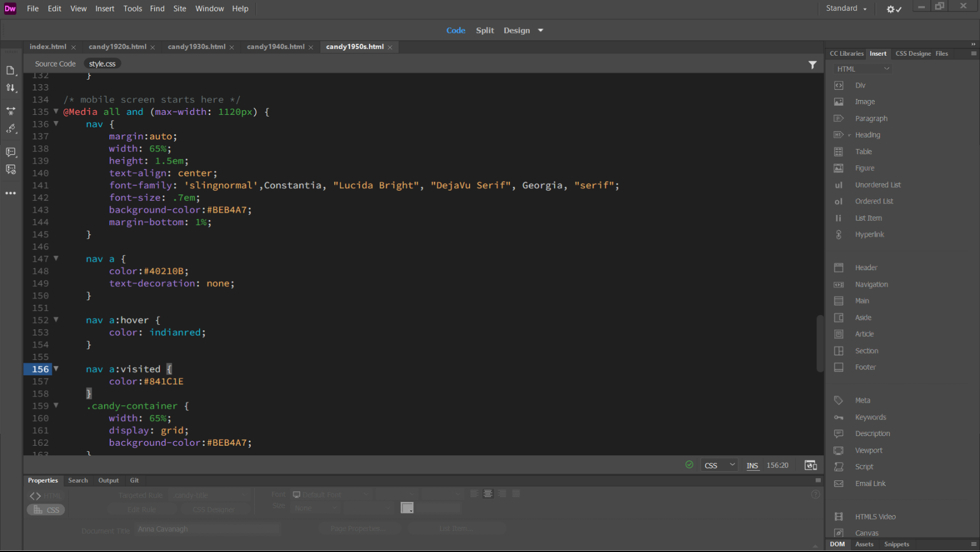Switch Properties panel to CSS mode
Screen dimensions: 980x552
[x=46, y=510]
